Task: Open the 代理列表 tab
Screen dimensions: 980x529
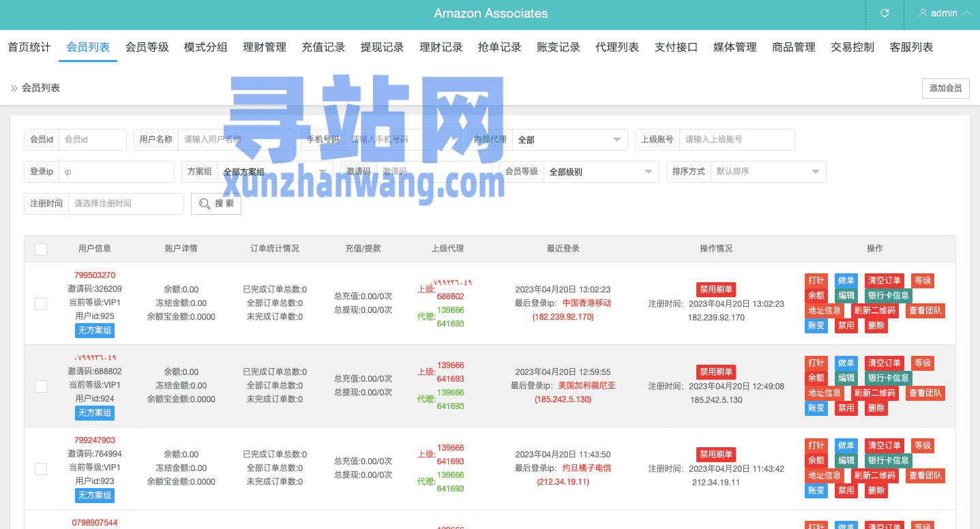Action: click(x=617, y=47)
